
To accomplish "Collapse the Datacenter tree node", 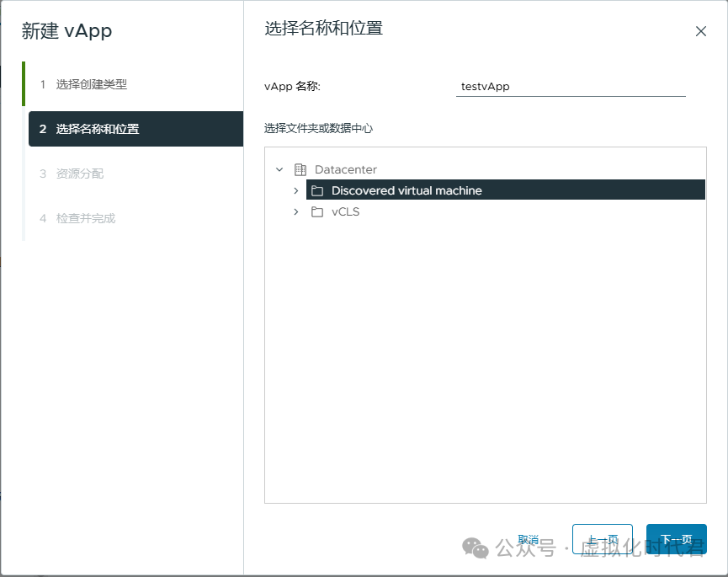I will click(x=279, y=169).
